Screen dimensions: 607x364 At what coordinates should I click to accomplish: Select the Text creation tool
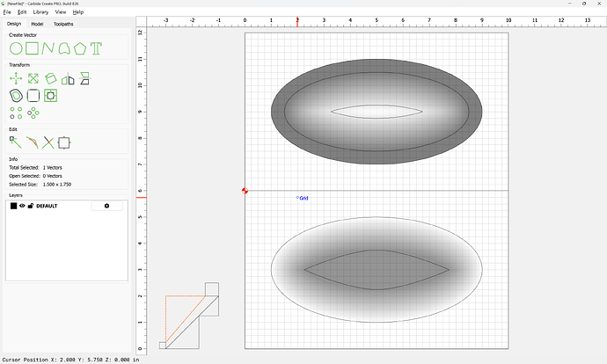click(x=97, y=47)
